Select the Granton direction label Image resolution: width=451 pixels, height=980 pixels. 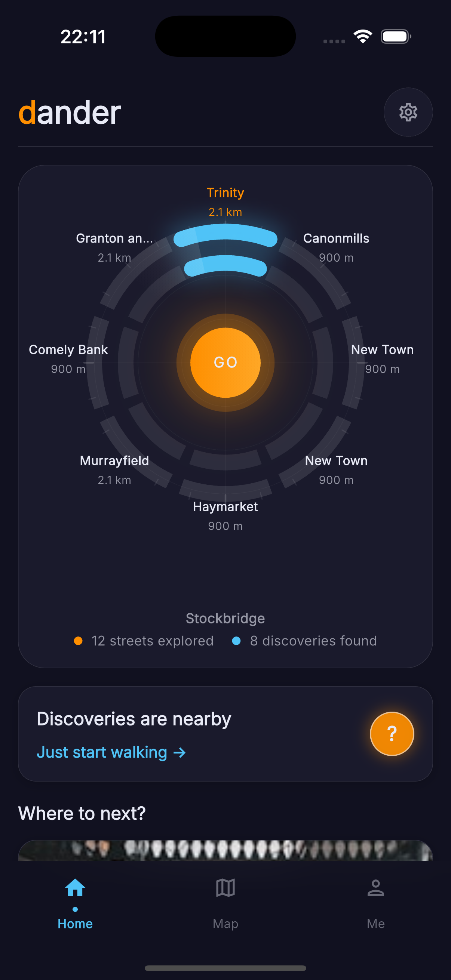114,238
